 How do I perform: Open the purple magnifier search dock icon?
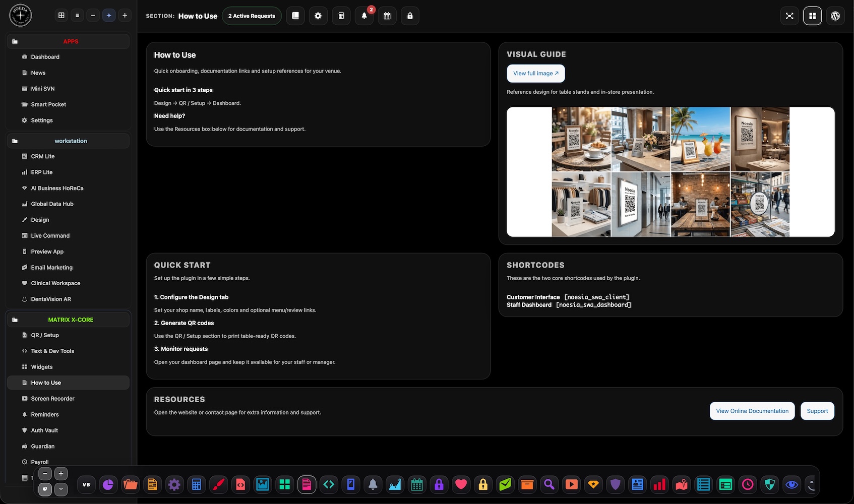tap(549, 485)
